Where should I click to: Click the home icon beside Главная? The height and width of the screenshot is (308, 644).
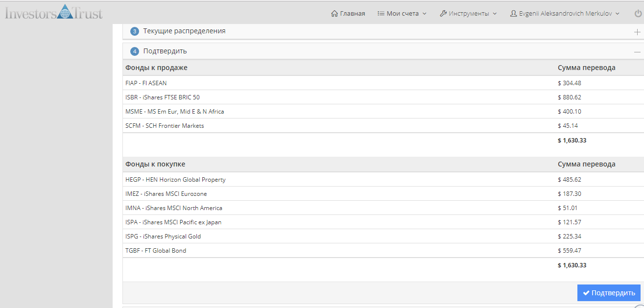click(x=334, y=13)
